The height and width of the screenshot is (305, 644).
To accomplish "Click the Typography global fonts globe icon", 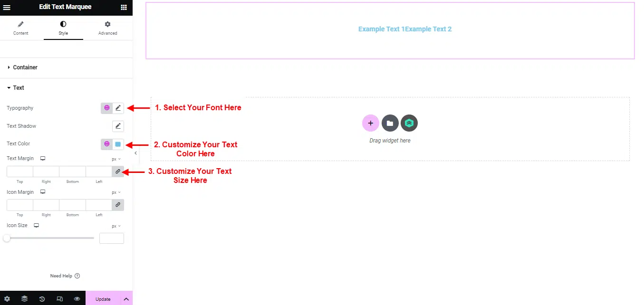I will (106, 108).
